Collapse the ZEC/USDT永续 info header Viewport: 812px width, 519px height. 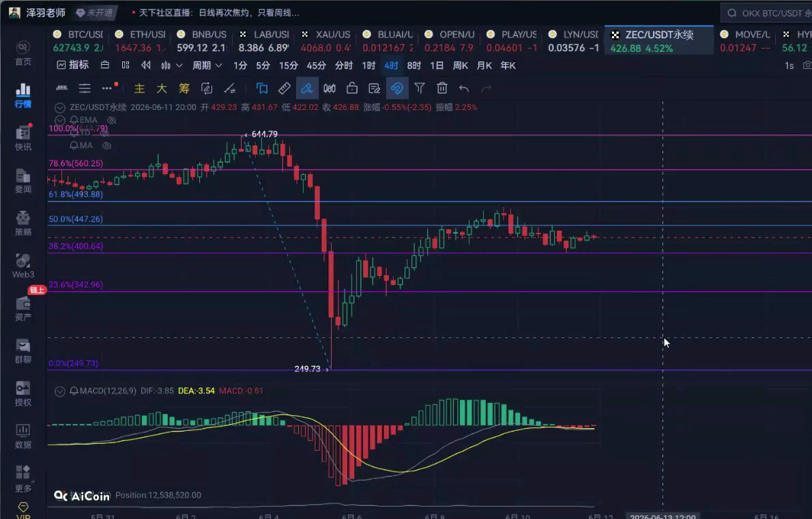point(60,107)
